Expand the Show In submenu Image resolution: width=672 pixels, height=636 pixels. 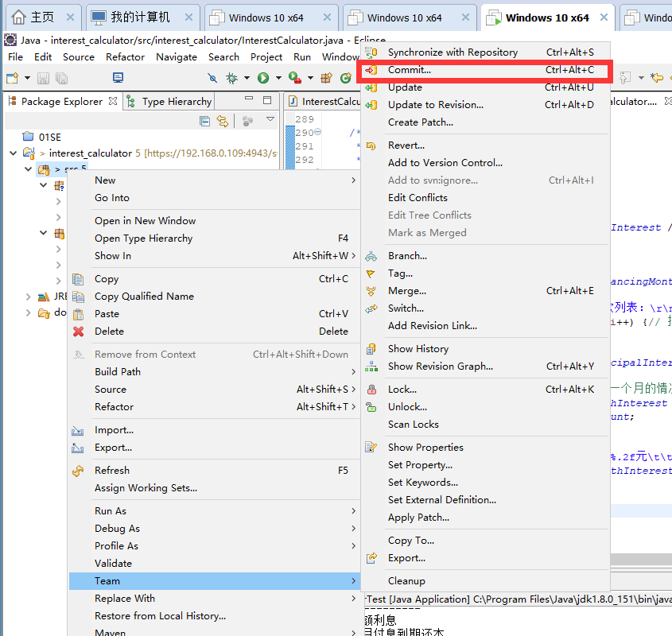(x=354, y=256)
